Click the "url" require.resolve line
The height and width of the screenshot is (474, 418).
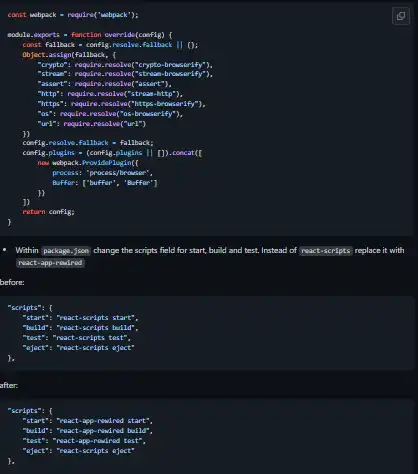[92, 124]
